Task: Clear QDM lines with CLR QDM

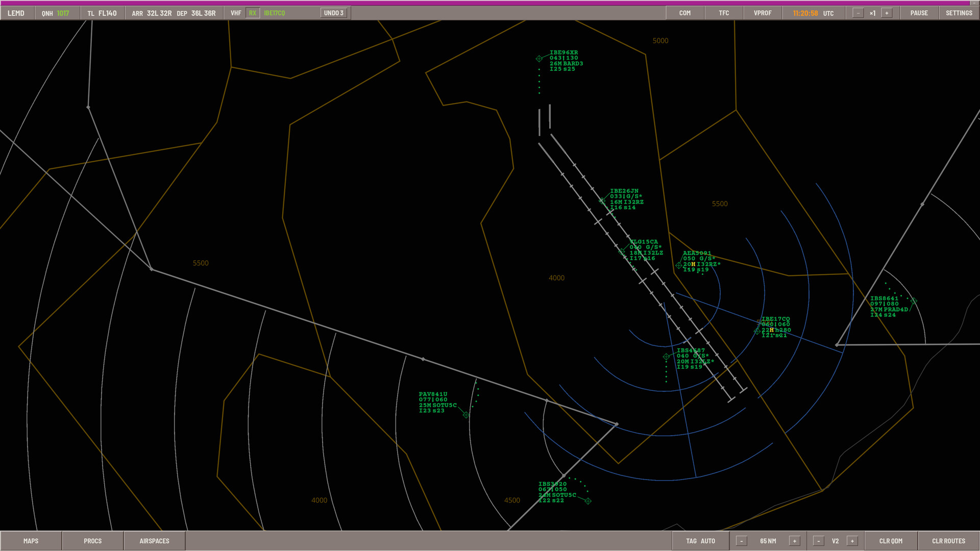Action: (x=891, y=541)
